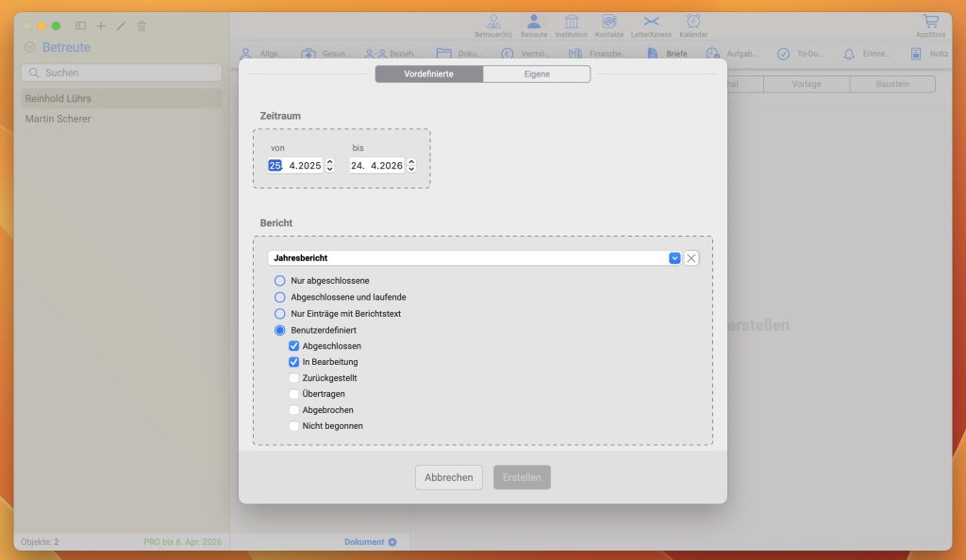Screen dimensions: 966x560
Task: Click the Erstellen button
Action: (522, 477)
